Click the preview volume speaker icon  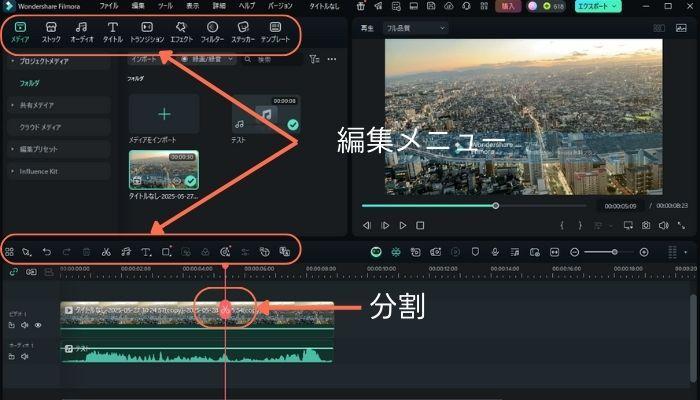664,225
